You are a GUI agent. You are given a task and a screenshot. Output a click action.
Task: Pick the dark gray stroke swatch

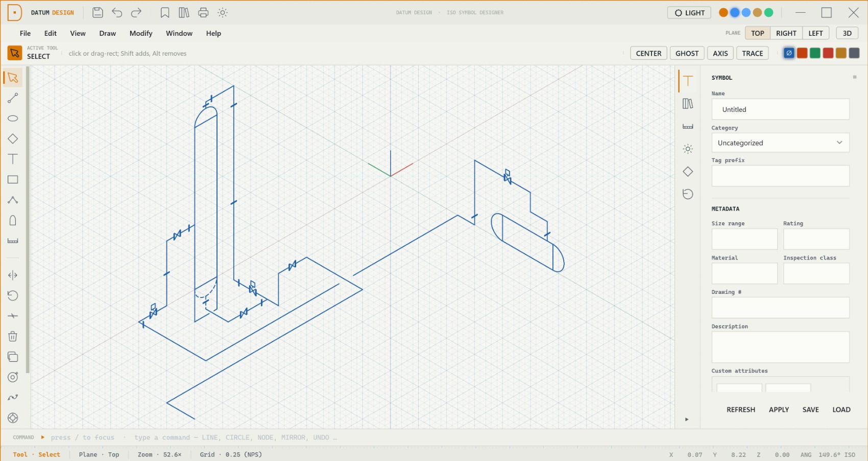854,53
